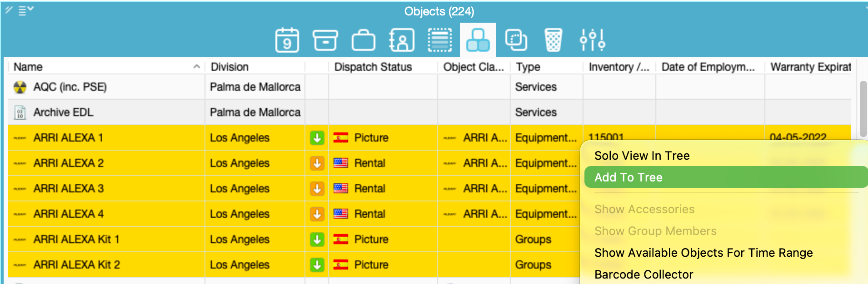868x284 pixels.
Task: Select the ARRI ALEXA 4 name cell
Action: tap(69, 214)
